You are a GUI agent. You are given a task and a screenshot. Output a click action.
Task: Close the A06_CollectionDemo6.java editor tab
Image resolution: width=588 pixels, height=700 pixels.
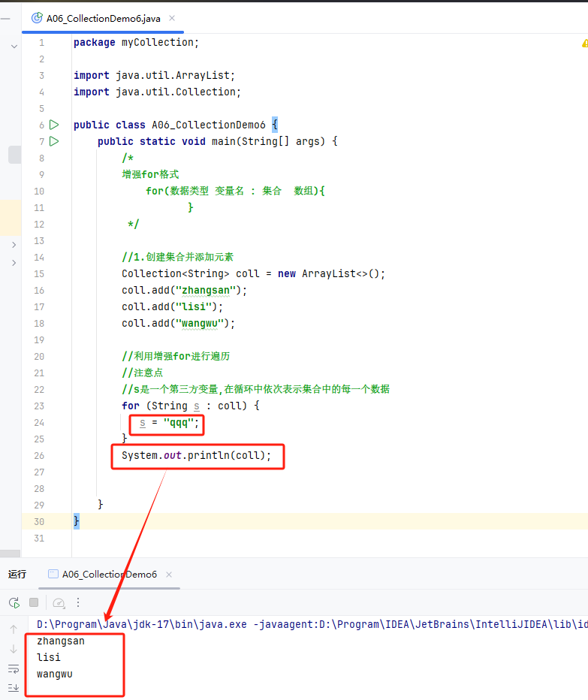[x=172, y=18]
